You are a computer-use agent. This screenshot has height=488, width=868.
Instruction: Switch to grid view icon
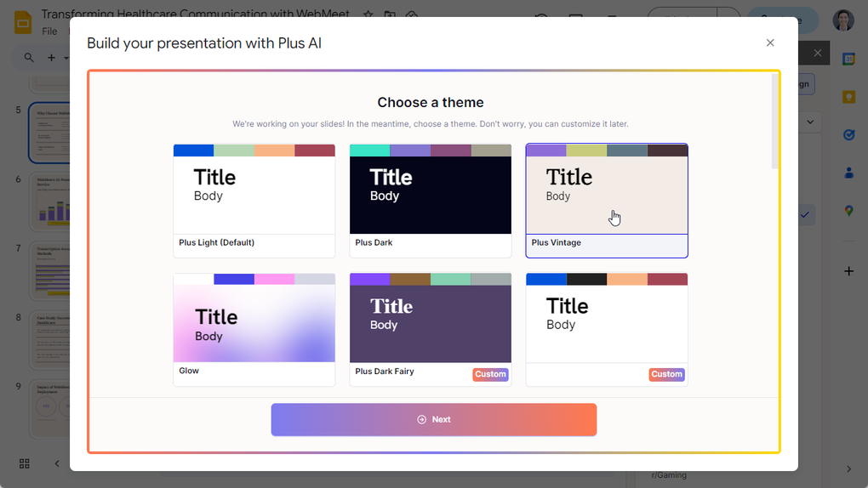pos(25,463)
